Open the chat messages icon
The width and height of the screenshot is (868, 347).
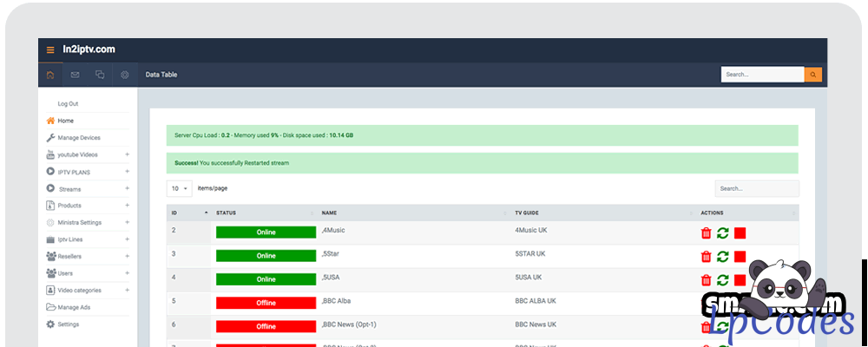click(100, 75)
